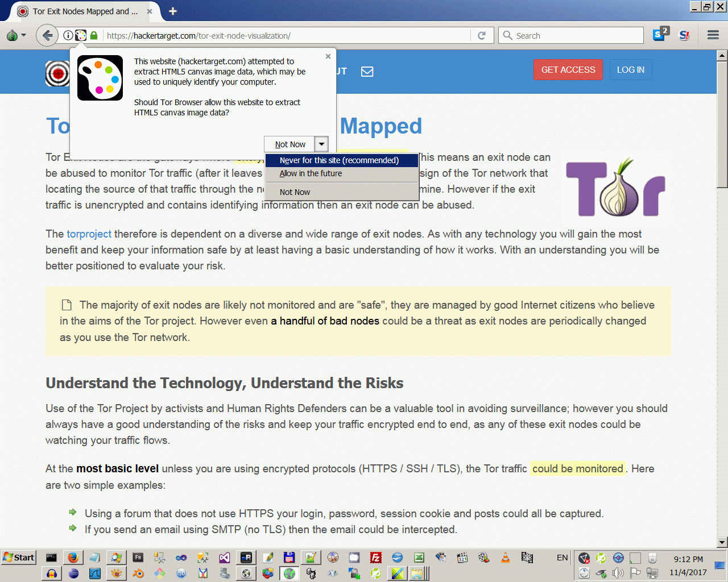Click the blue floppy disk taskbar icon

coord(289,558)
